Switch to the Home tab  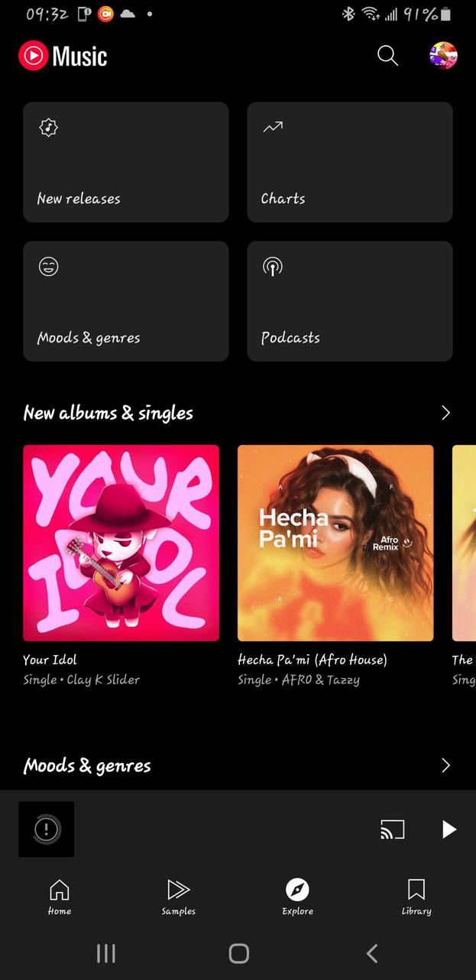point(60,896)
